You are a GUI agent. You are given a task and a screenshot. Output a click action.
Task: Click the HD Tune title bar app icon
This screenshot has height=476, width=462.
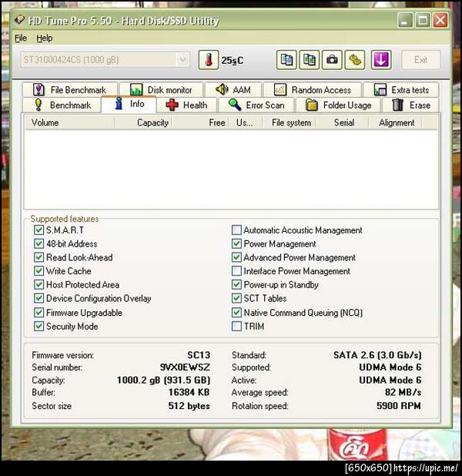click(19, 20)
